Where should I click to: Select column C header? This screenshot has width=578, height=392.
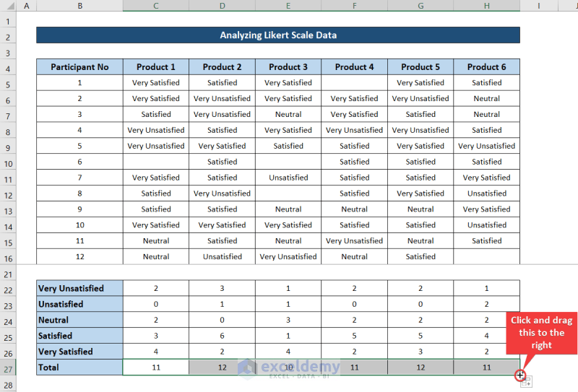(x=156, y=6)
